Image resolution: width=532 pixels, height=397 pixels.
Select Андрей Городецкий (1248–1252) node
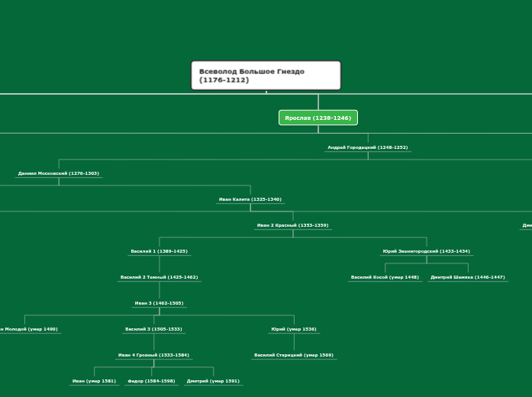[x=367, y=147]
